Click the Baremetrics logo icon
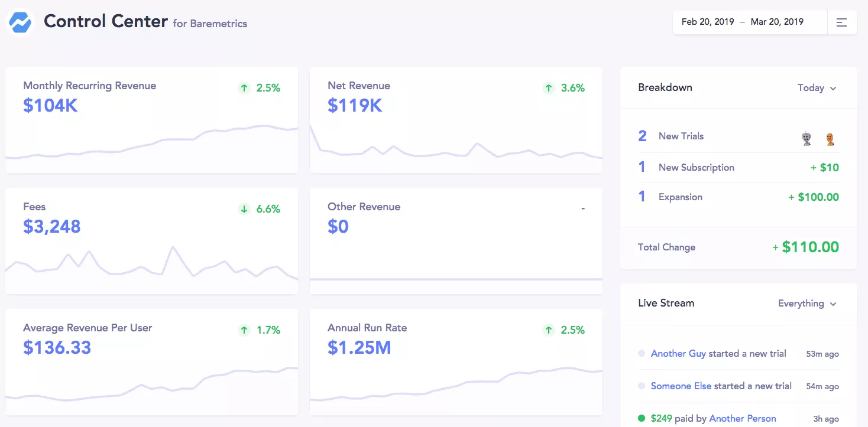The width and height of the screenshot is (868, 427). 21,23
